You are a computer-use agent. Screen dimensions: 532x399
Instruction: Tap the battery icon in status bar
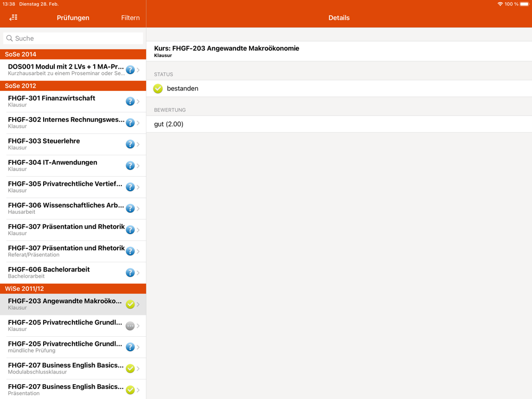525,4
